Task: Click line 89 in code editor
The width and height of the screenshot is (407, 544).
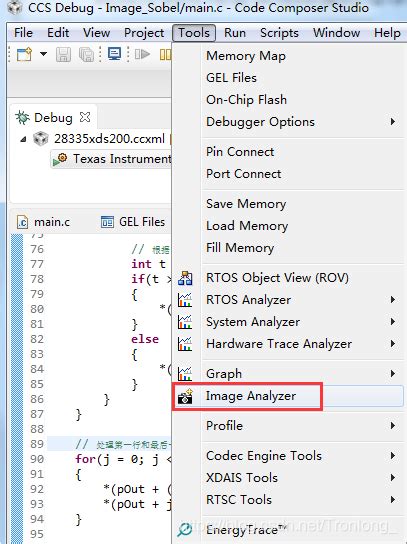Action: click(x=109, y=444)
